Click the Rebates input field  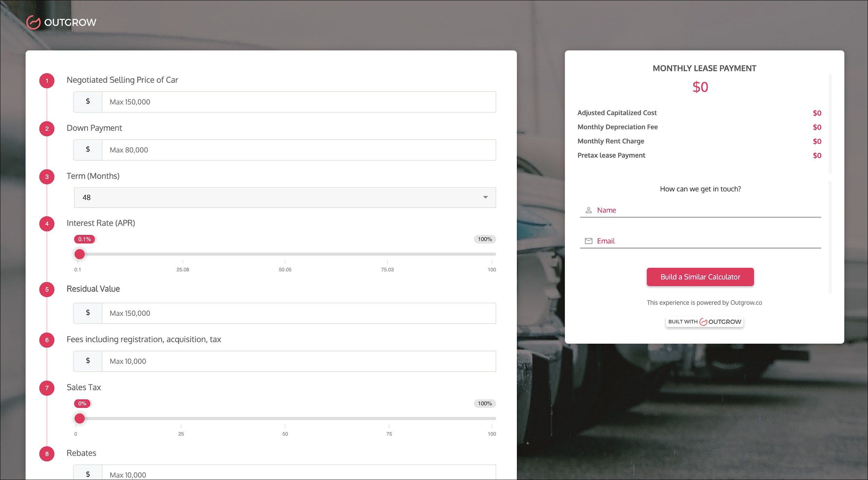point(298,474)
